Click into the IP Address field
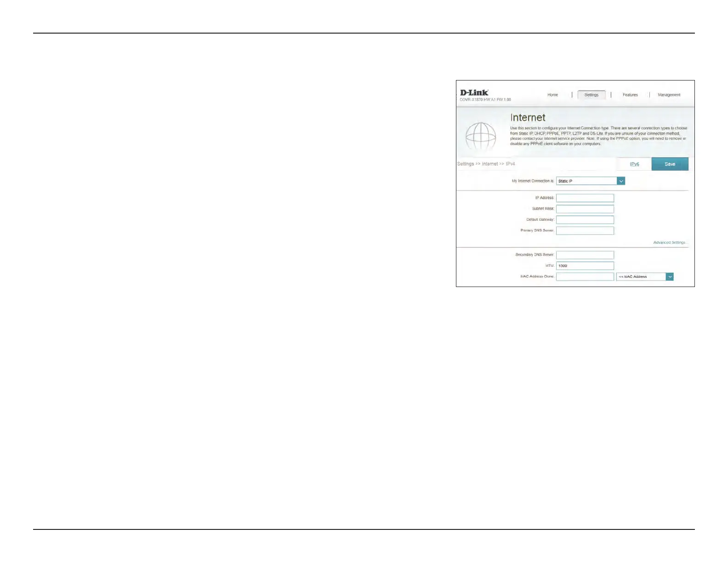728x563 pixels. click(585, 198)
